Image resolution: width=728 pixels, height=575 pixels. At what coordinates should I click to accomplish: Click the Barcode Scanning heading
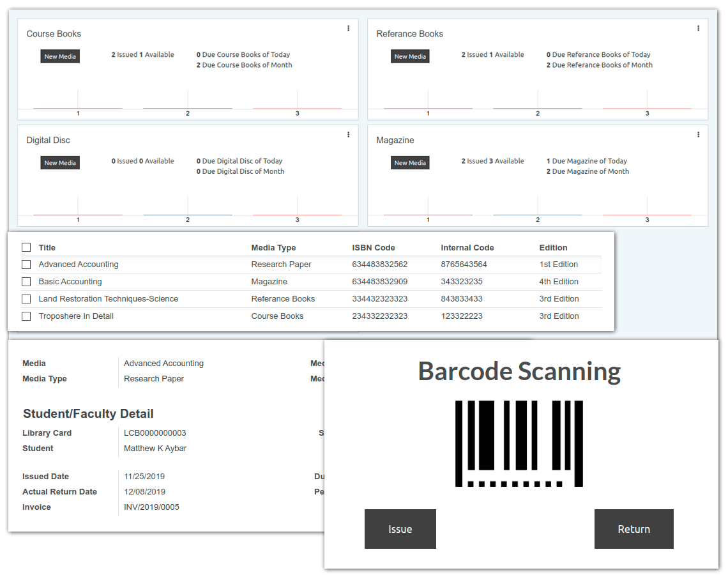(519, 371)
